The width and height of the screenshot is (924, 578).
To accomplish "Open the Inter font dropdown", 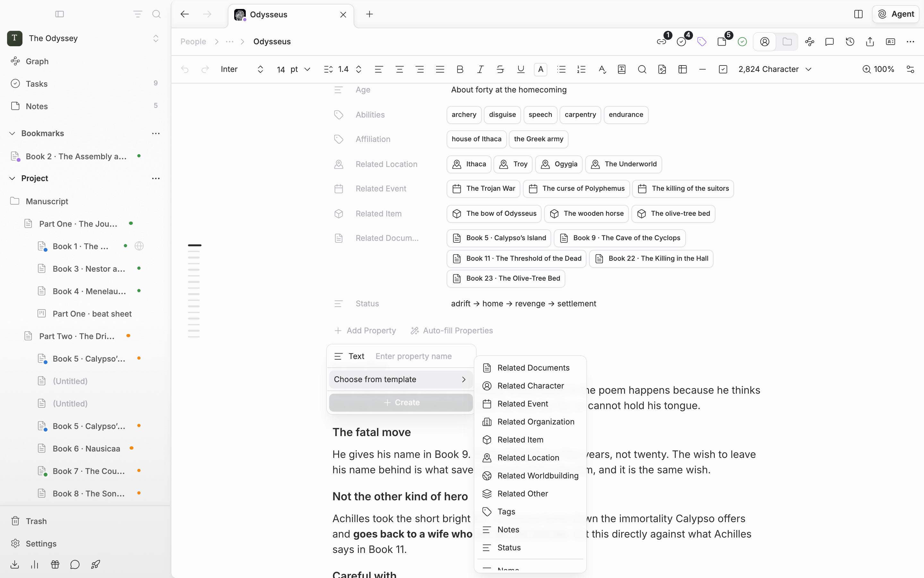I will (x=242, y=69).
